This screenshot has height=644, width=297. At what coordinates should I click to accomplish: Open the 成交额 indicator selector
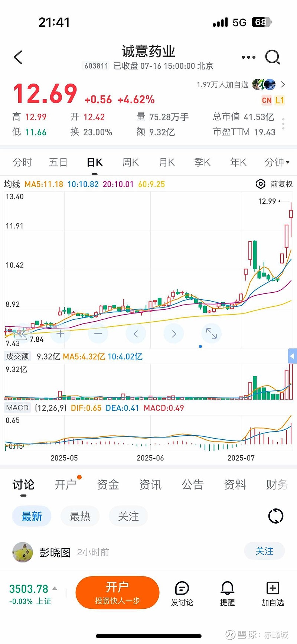click(x=17, y=357)
